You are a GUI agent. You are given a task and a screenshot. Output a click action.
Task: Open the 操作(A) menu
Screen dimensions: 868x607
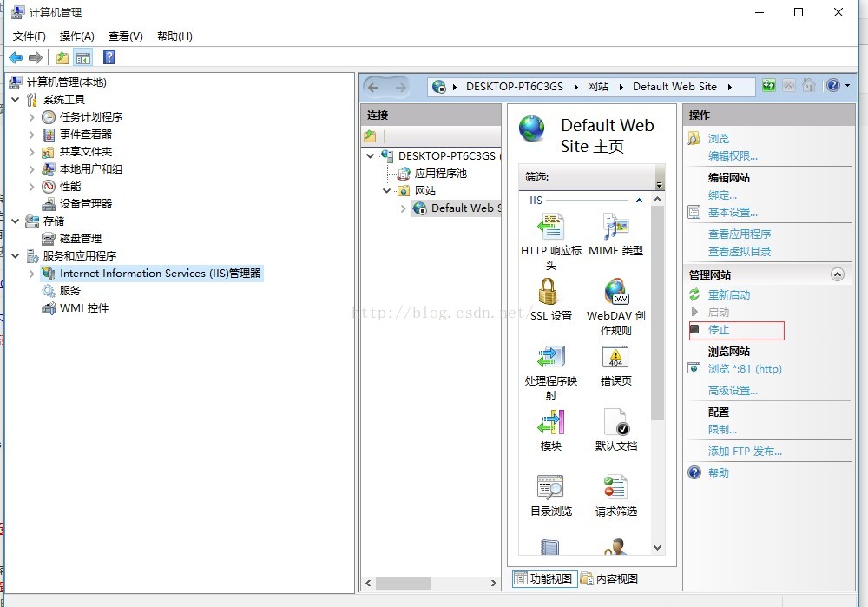point(77,36)
